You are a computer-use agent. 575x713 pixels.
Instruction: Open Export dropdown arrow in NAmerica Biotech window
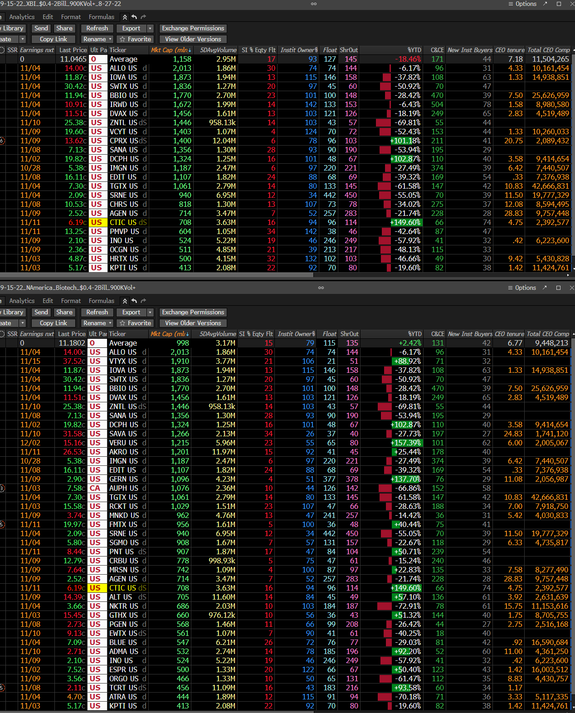point(150,312)
